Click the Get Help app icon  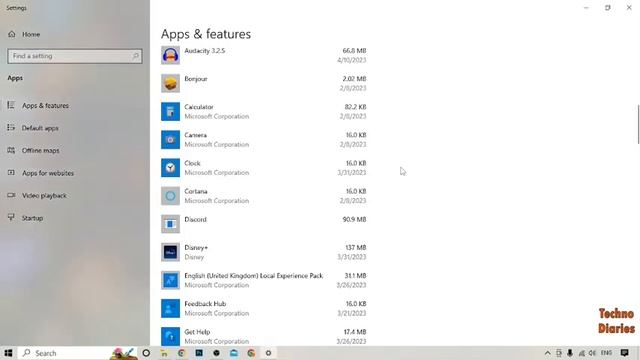point(170,336)
